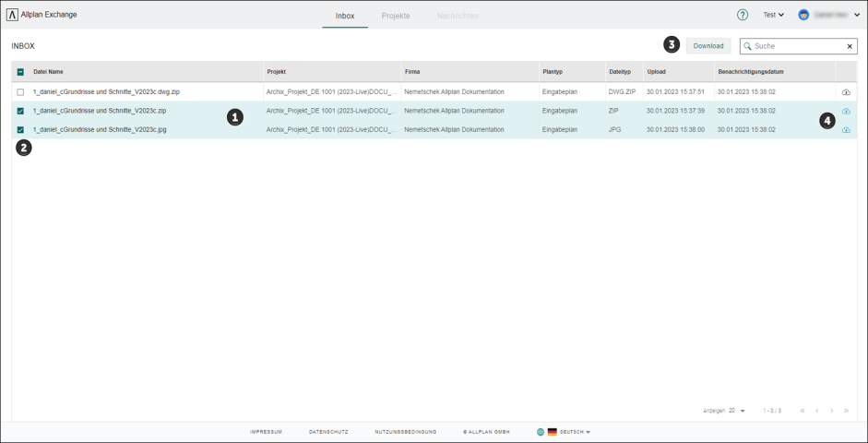Uncheck the V2023c.jpg file checkbox
868x443 pixels.
[20, 130]
